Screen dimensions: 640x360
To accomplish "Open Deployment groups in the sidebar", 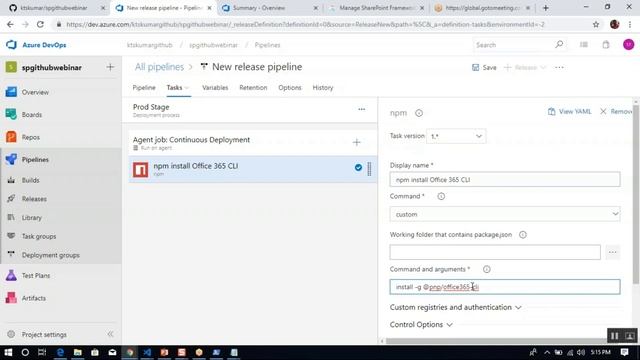I will click(51, 255).
